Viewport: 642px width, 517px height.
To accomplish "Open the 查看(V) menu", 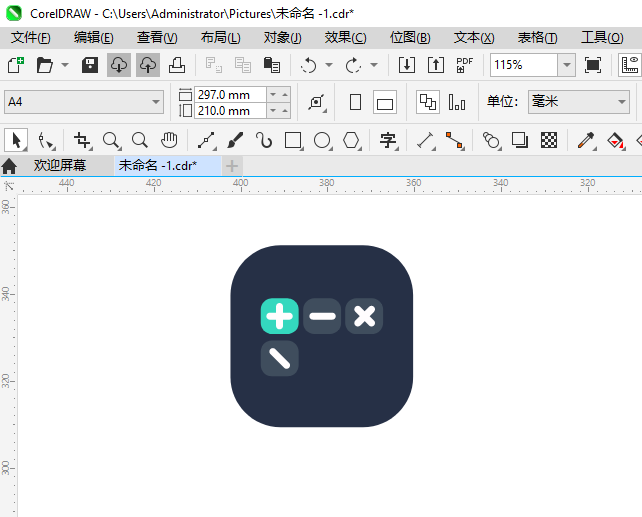I will (157, 38).
